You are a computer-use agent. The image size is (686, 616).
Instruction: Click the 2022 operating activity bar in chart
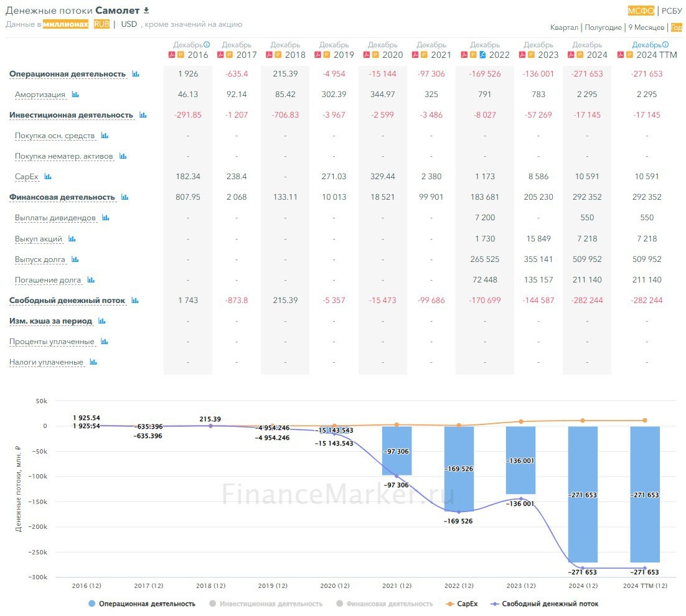[x=459, y=469]
